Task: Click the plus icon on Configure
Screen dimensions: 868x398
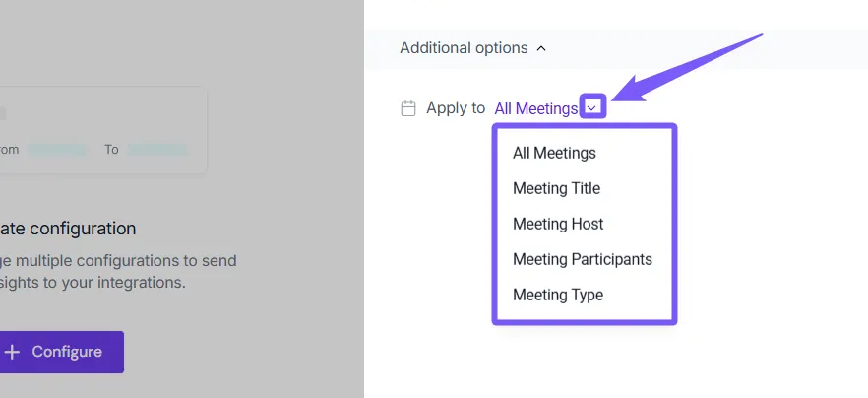Action: [12, 352]
